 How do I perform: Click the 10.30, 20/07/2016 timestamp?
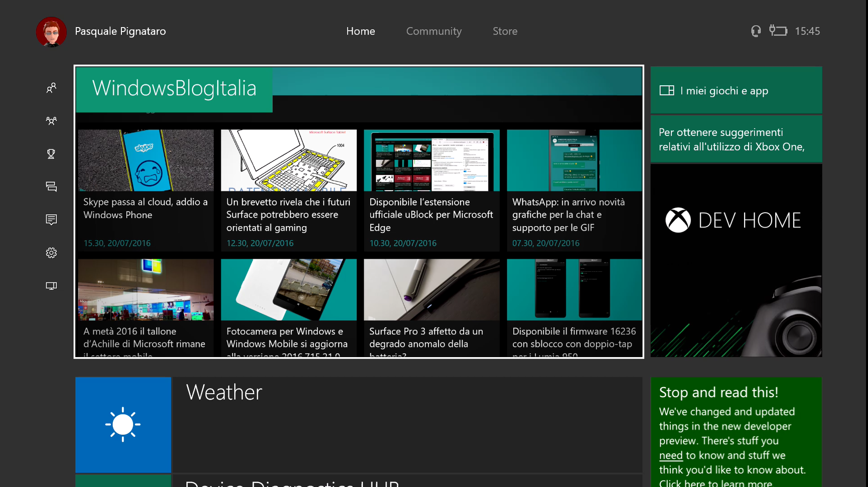tap(403, 243)
